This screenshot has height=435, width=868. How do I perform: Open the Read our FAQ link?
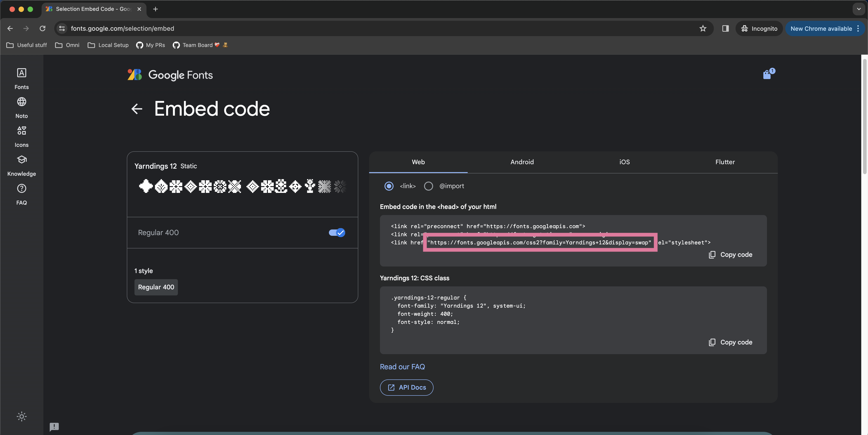point(402,367)
